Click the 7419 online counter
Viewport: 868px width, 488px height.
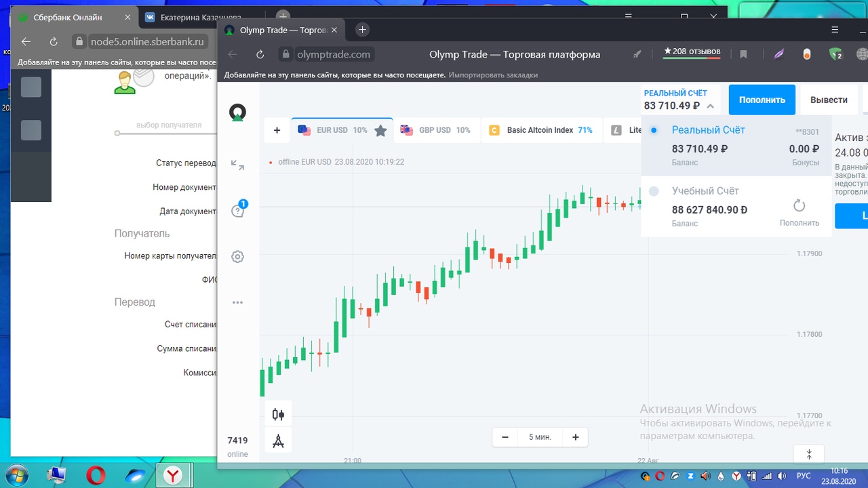[x=237, y=446]
